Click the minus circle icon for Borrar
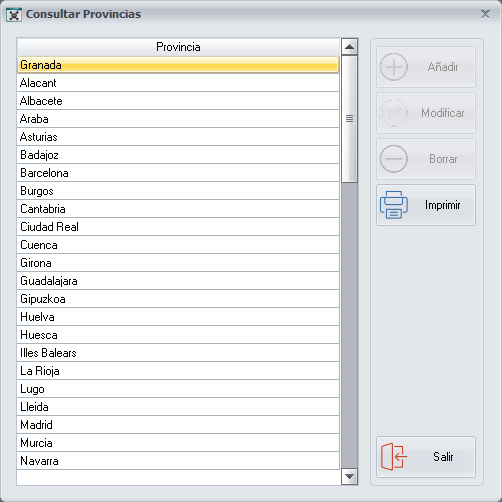 394,159
